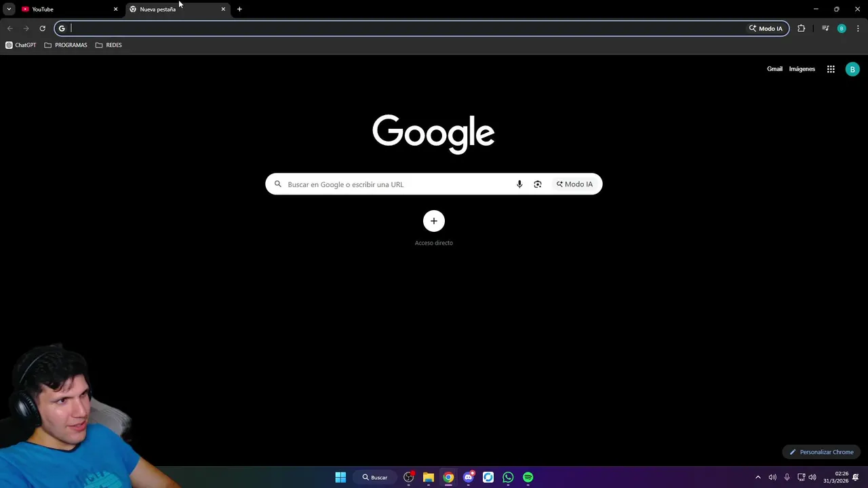Search by image with Lens icon

(x=538, y=184)
